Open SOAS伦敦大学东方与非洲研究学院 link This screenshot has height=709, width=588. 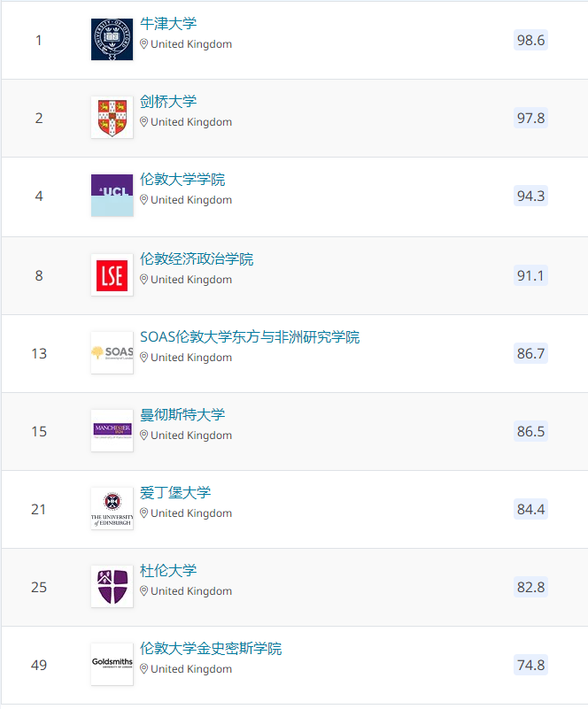point(250,337)
